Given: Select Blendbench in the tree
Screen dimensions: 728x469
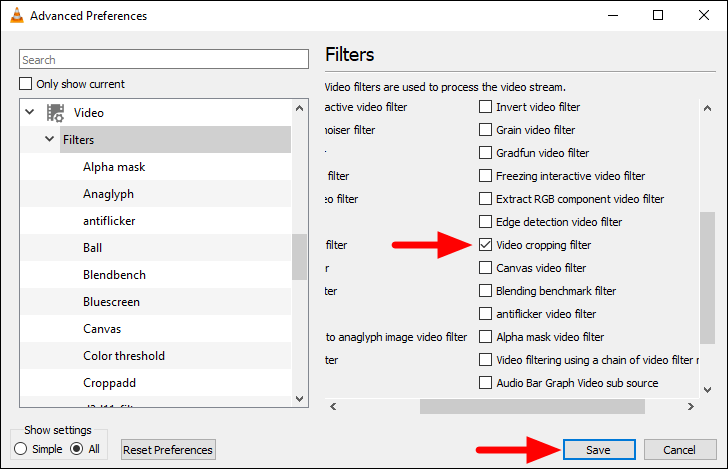Looking at the screenshot, I should pos(114,274).
